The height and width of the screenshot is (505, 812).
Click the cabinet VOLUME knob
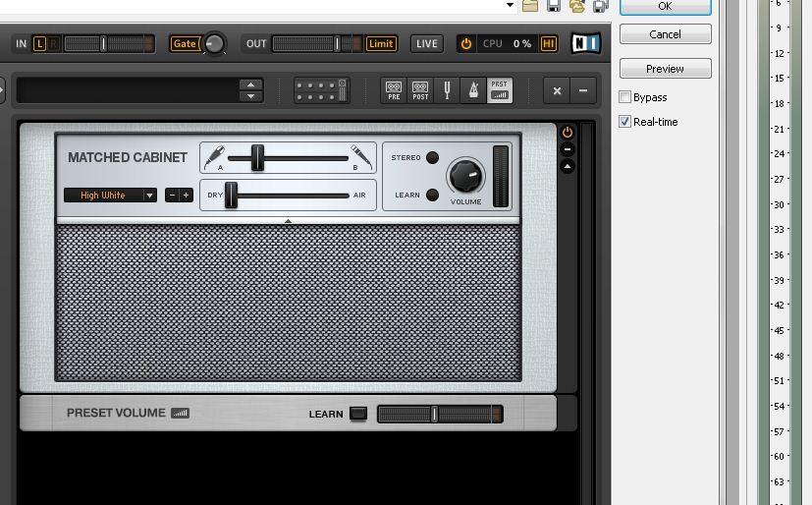pos(465,176)
